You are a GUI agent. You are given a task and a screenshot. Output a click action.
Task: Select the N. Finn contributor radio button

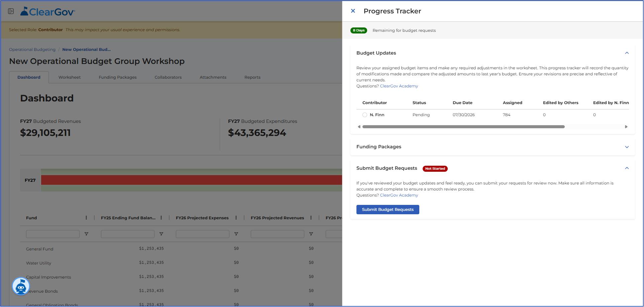[365, 115]
